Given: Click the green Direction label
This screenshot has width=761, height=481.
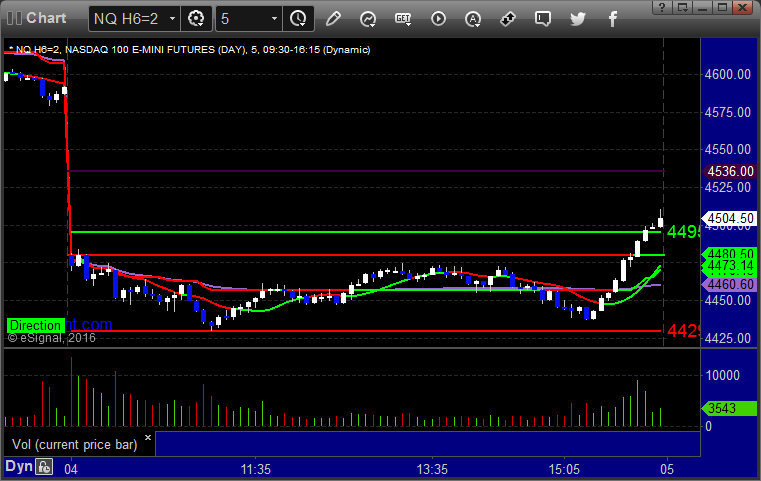Looking at the screenshot, I should (x=35, y=325).
